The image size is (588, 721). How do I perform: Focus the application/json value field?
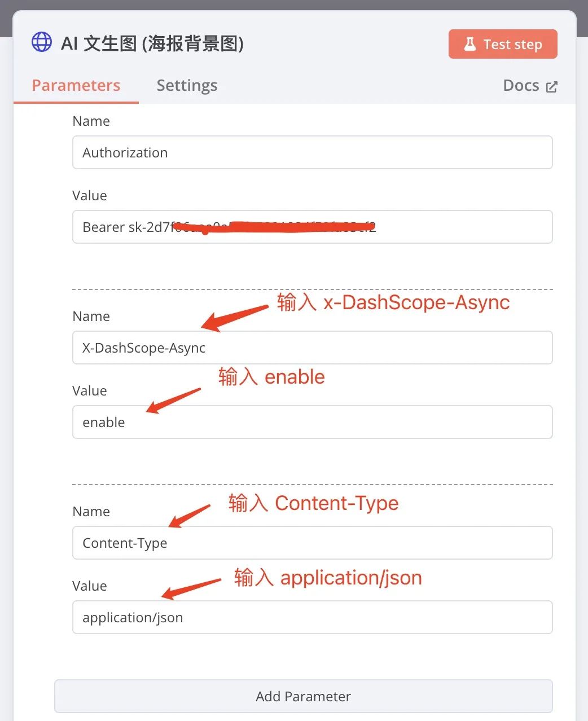tap(312, 617)
